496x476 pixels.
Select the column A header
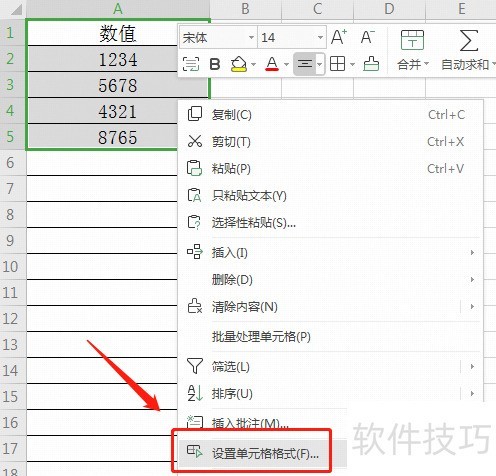tap(118, 9)
